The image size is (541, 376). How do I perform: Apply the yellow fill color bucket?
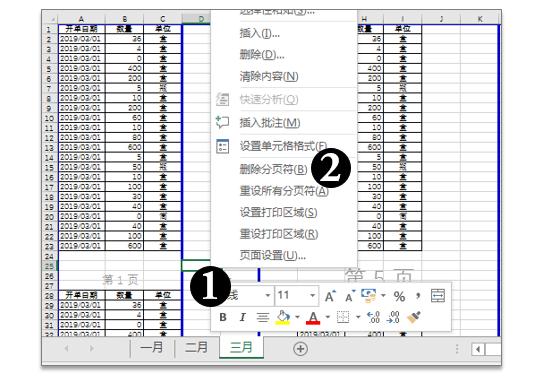coord(283,317)
